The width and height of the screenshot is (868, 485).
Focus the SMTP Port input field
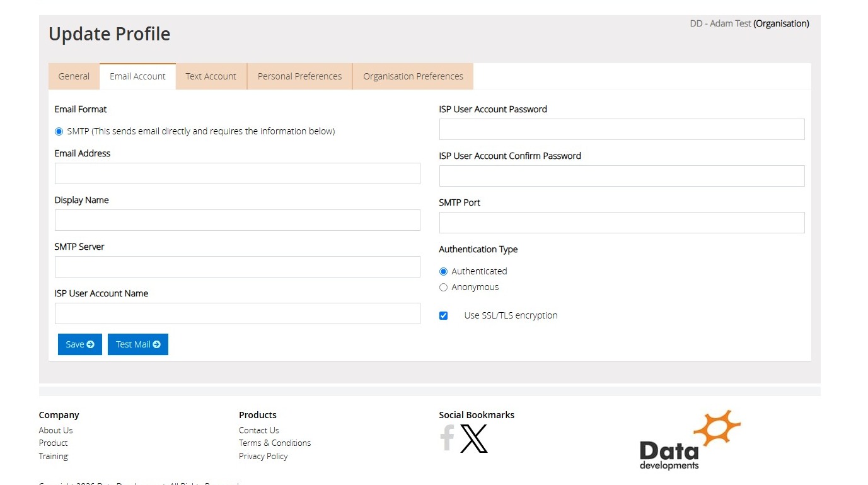point(622,223)
